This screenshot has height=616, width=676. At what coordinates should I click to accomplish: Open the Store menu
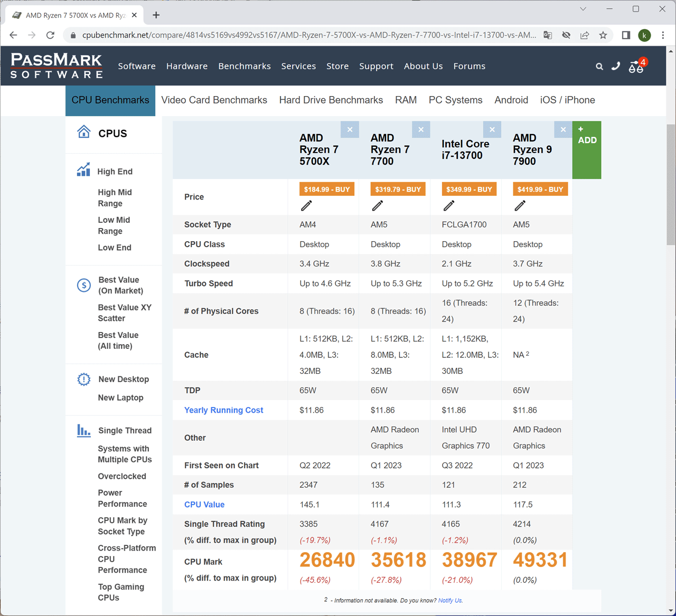tap(337, 66)
